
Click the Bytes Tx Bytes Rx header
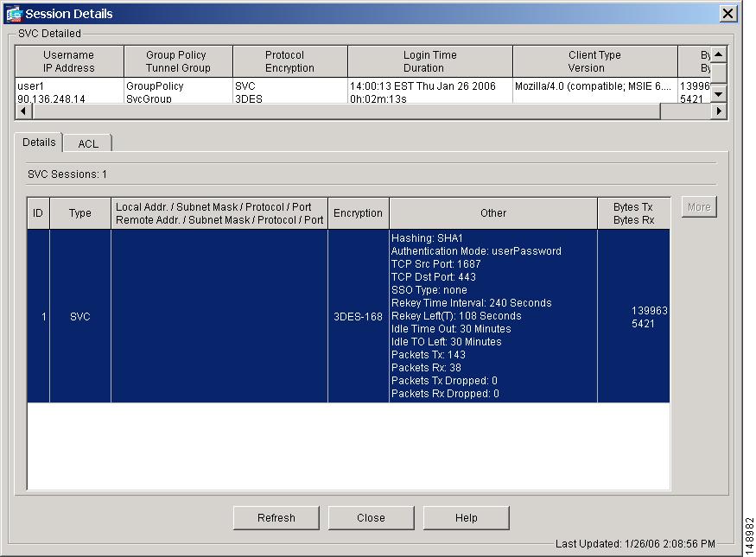coord(633,213)
